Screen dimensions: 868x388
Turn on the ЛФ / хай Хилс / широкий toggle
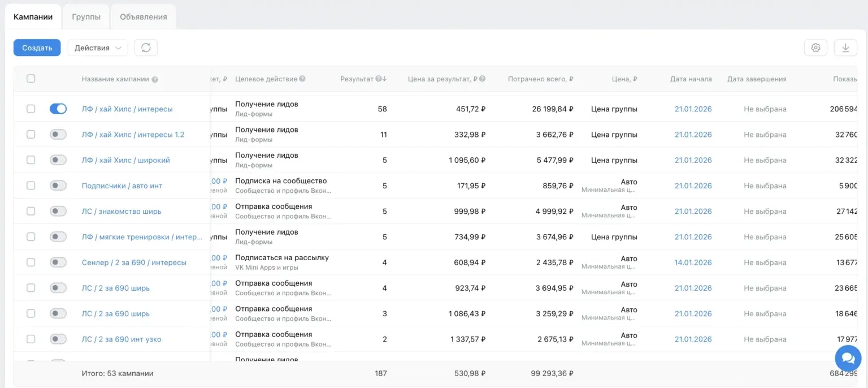pyautogui.click(x=58, y=160)
